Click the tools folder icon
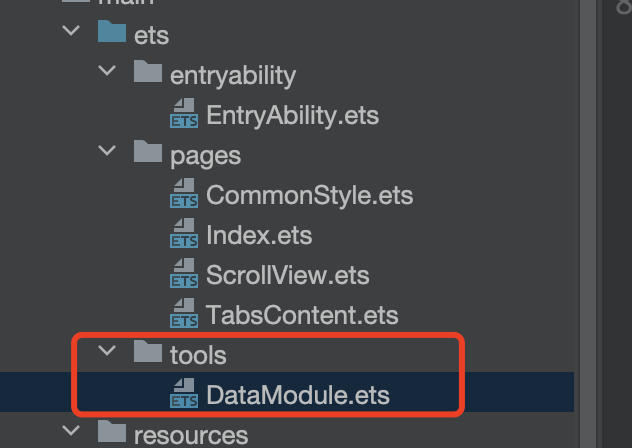 148,354
